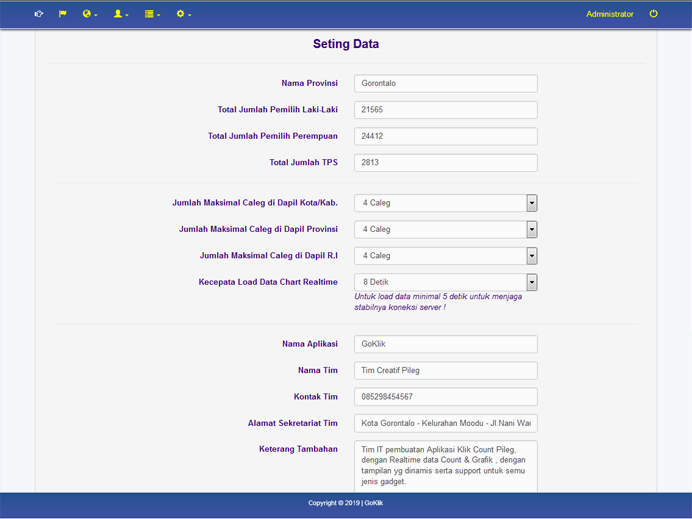Open the list icon menu

(x=151, y=14)
